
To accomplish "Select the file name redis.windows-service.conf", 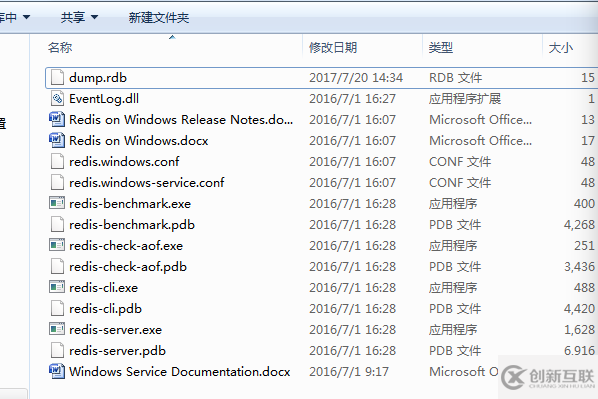I will pos(146,183).
